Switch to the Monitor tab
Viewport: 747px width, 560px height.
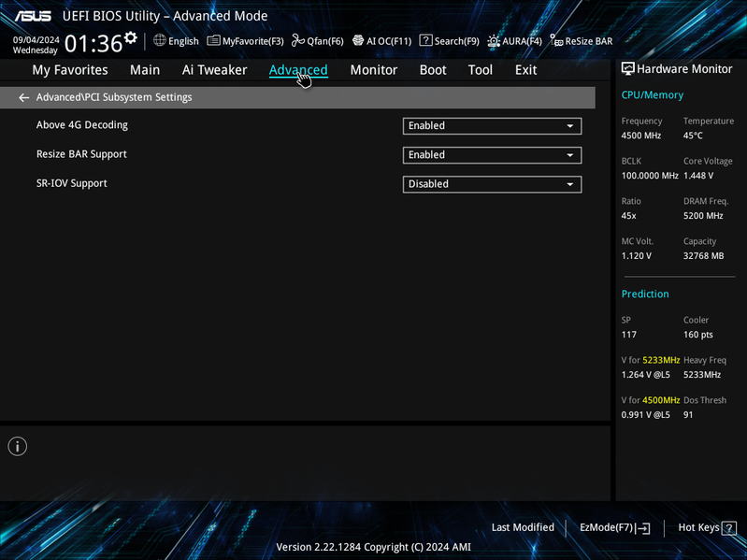click(374, 70)
